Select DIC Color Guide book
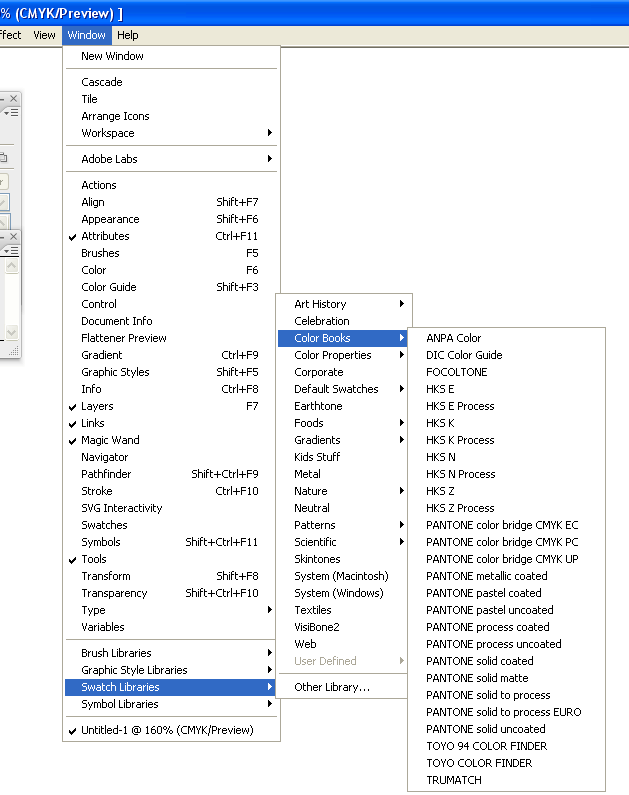 coord(506,355)
